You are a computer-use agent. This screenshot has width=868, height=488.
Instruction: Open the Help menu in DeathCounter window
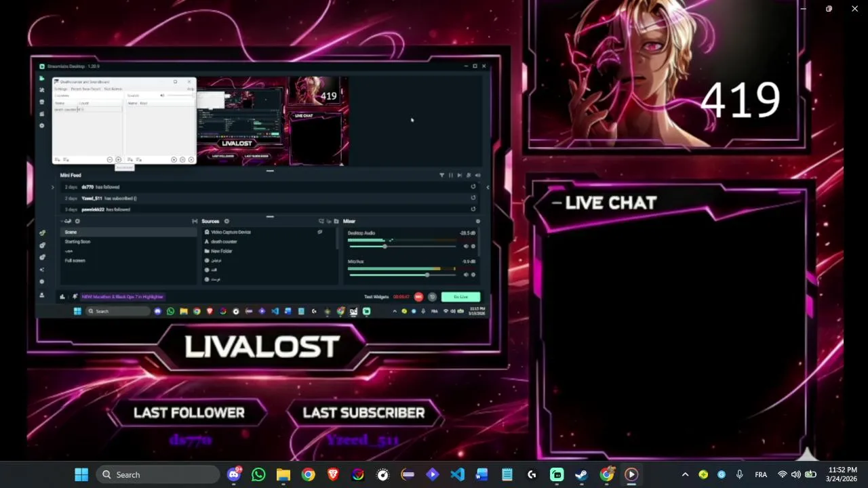(191, 89)
